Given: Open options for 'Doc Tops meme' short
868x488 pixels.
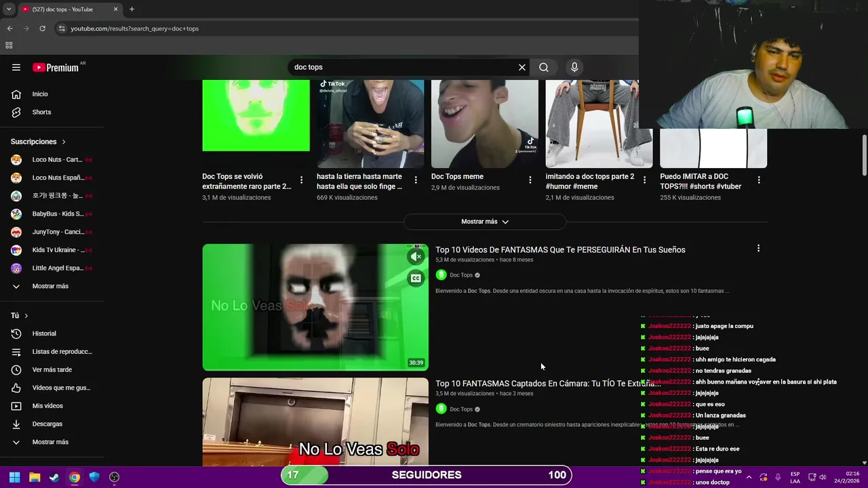Looking at the screenshot, I should 530,180.
